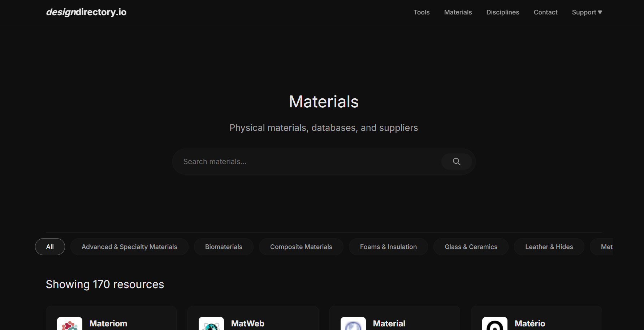
Task: Click the Material card's circular logo
Action: [x=353, y=324]
